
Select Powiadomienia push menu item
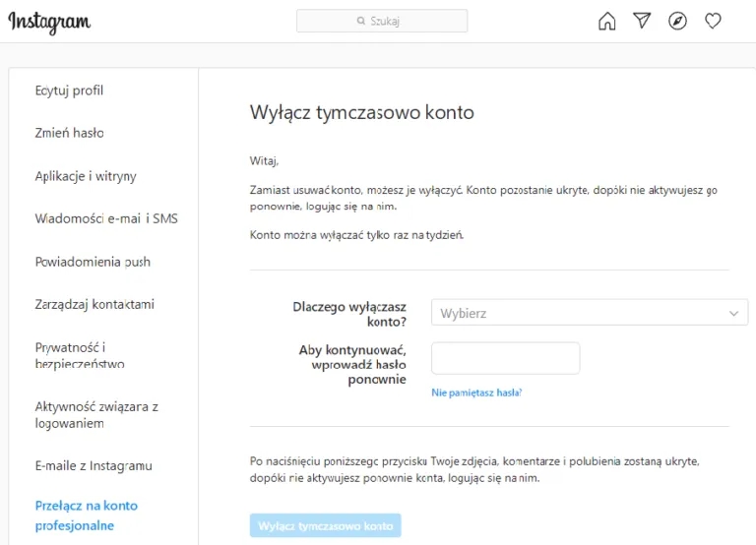93,262
